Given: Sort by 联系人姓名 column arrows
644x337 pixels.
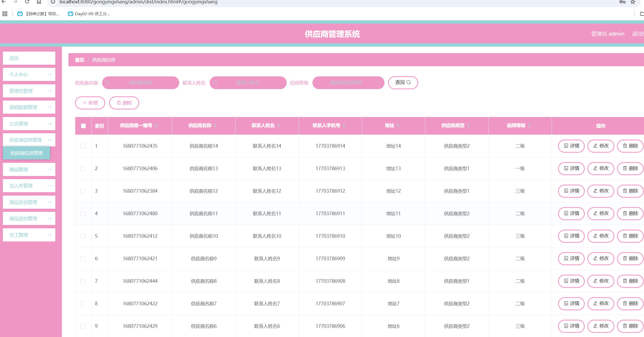Looking at the screenshot, I should point(278,126).
